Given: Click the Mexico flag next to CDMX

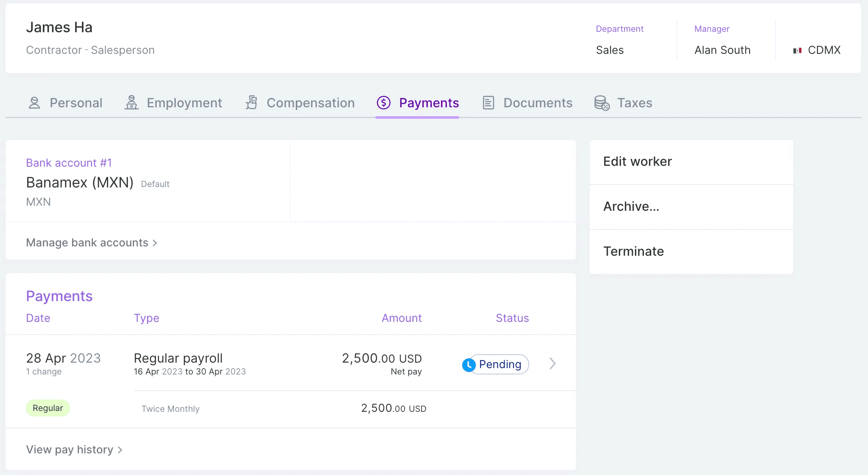Looking at the screenshot, I should pos(798,50).
